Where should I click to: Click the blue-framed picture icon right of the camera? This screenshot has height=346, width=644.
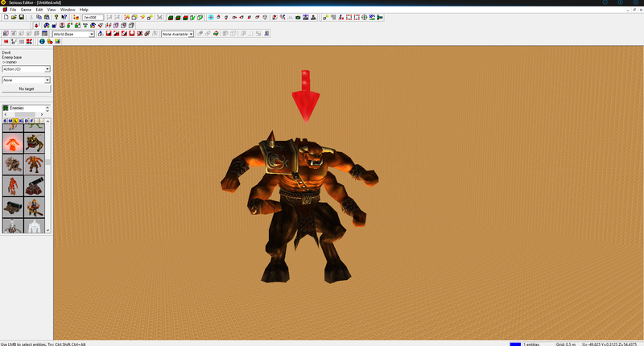306,17
